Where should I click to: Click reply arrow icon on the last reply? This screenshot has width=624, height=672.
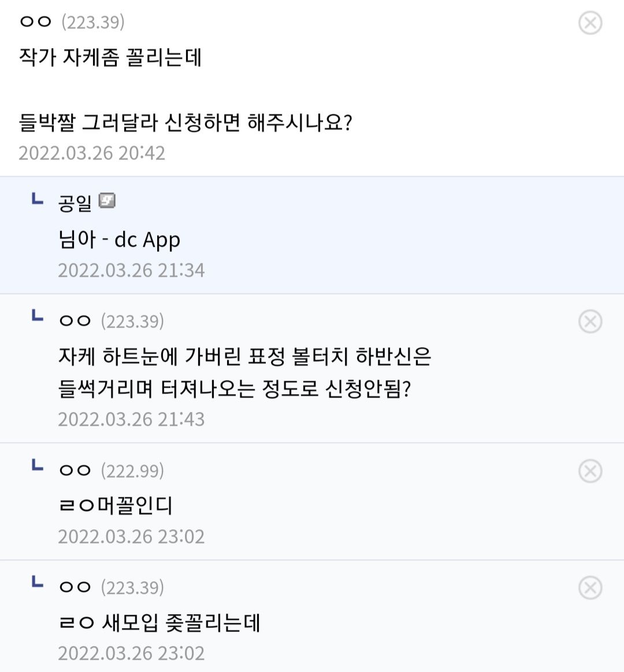coord(37,582)
